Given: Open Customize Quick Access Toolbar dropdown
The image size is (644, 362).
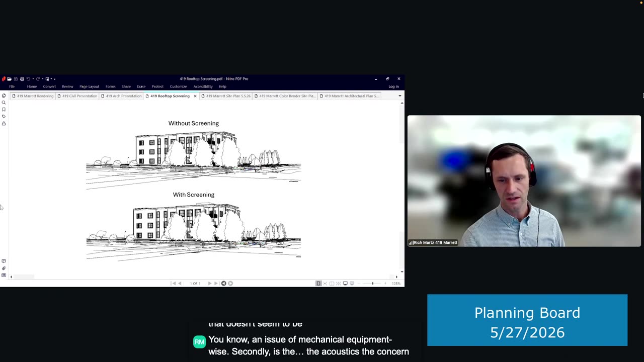Looking at the screenshot, I should coord(55,79).
